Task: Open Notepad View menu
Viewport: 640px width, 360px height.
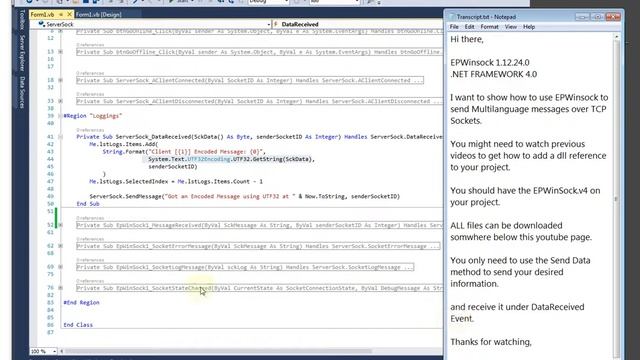Action: coord(511,27)
